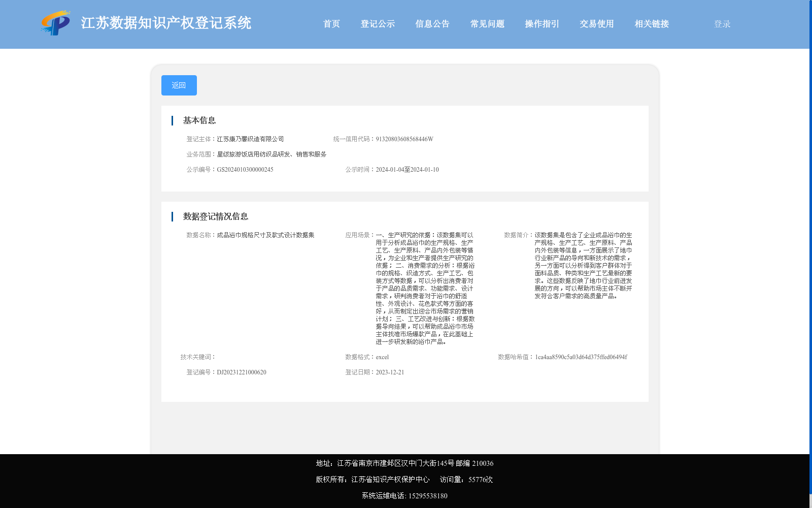Click the publicity period 2024-01-04至2024-01-10
This screenshot has width=812, height=508.
pos(407,170)
